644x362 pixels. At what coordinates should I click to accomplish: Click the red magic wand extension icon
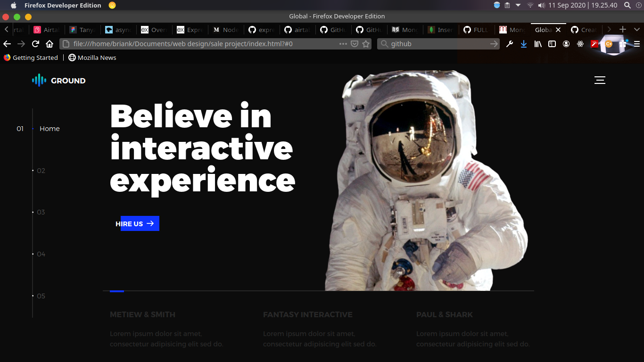594,44
